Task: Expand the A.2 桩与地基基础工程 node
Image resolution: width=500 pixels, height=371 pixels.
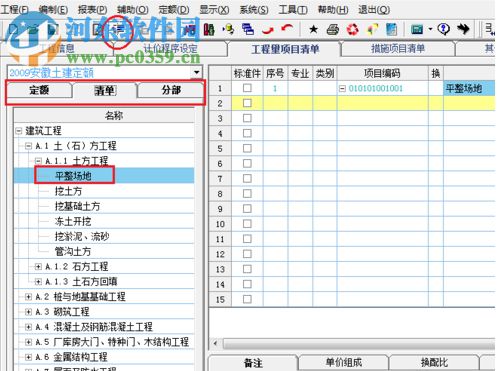Action: [x=29, y=296]
